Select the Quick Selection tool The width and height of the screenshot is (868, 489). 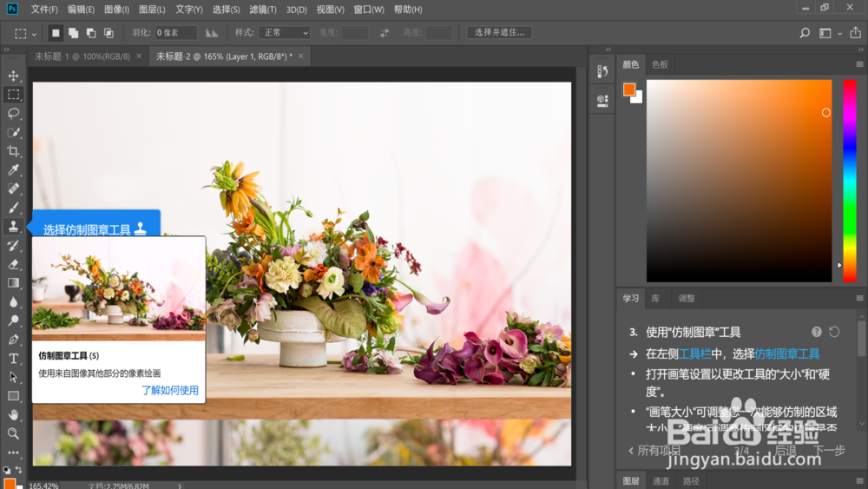pos(13,132)
